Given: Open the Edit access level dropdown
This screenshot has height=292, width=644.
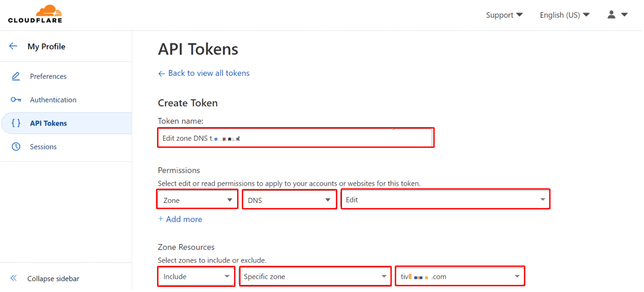Looking at the screenshot, I should [445, 199].
